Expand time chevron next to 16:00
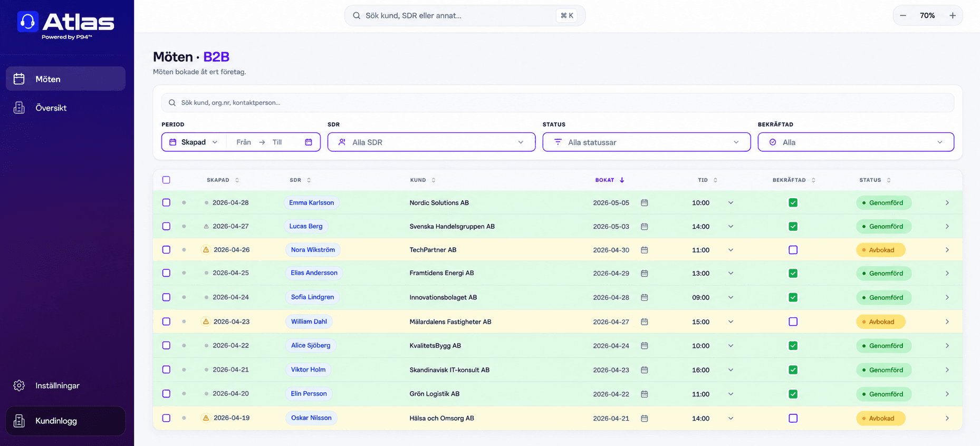This screenshot has width=980, height=446. tap(731, 370)
